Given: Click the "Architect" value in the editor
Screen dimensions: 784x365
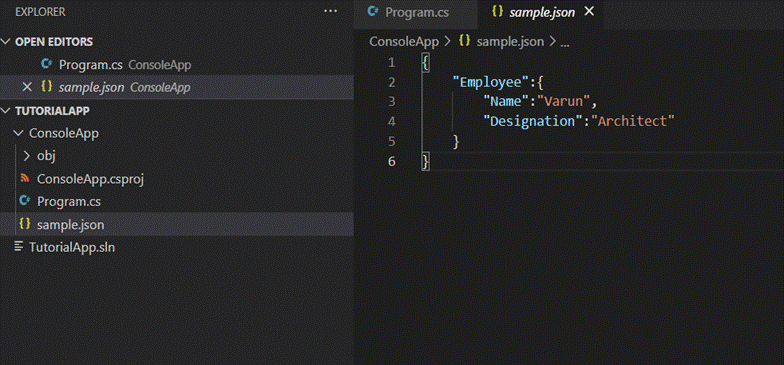Looking at the screenshot, I should point(632,121).
